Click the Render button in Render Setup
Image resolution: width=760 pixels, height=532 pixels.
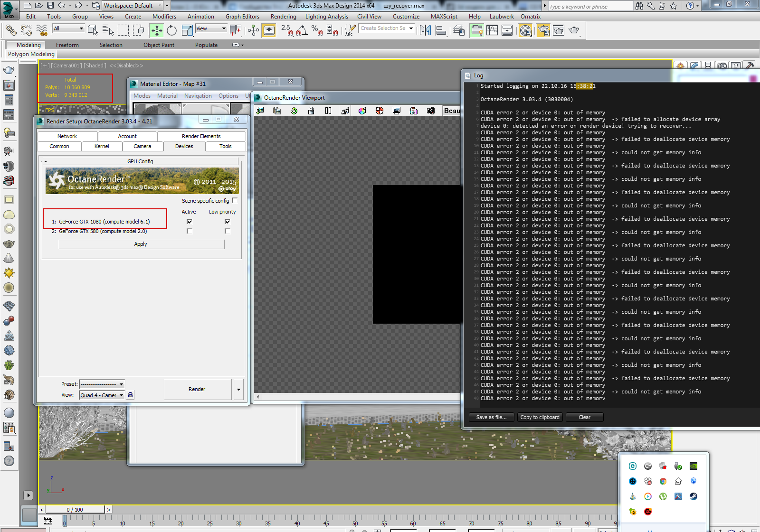(x=198, y=389)
